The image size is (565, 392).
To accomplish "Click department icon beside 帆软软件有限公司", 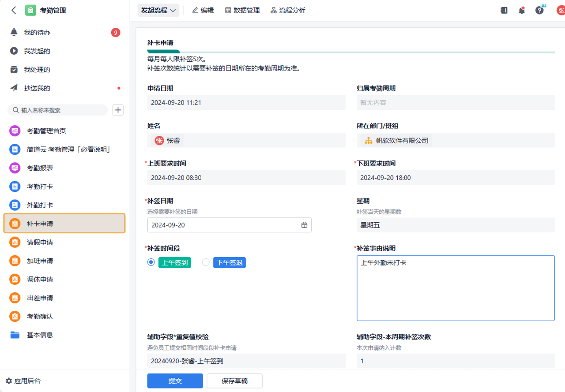I will click(369, 141).
